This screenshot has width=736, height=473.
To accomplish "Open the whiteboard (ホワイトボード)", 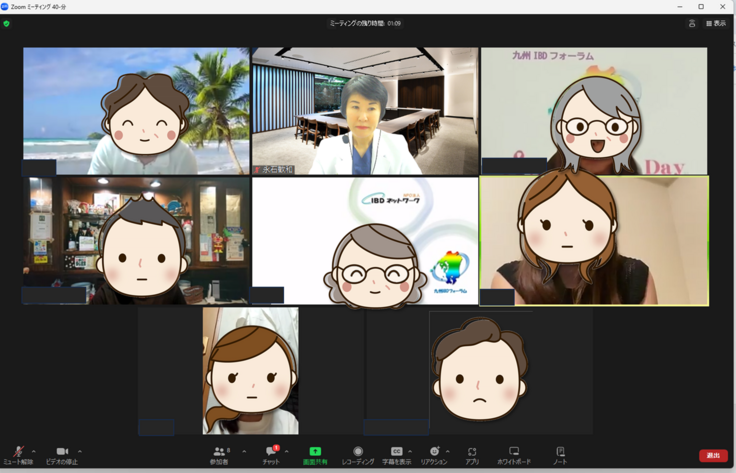I will pos(514,453).
